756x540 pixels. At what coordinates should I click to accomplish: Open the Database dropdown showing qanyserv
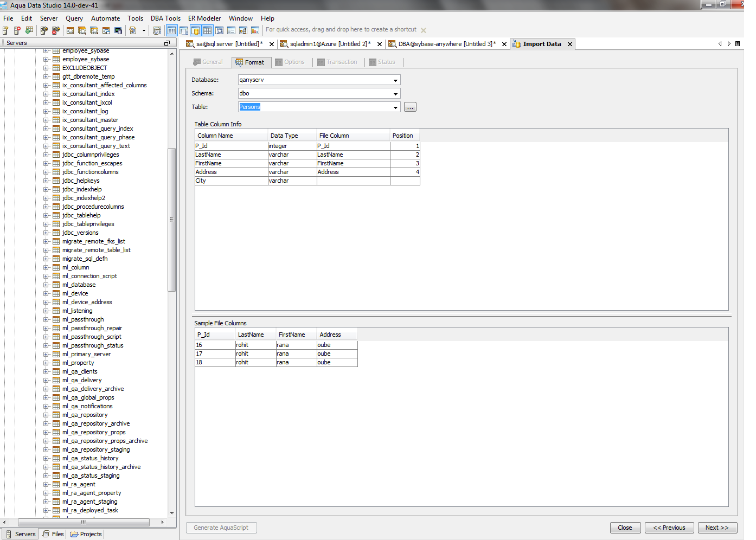[395, 80]
